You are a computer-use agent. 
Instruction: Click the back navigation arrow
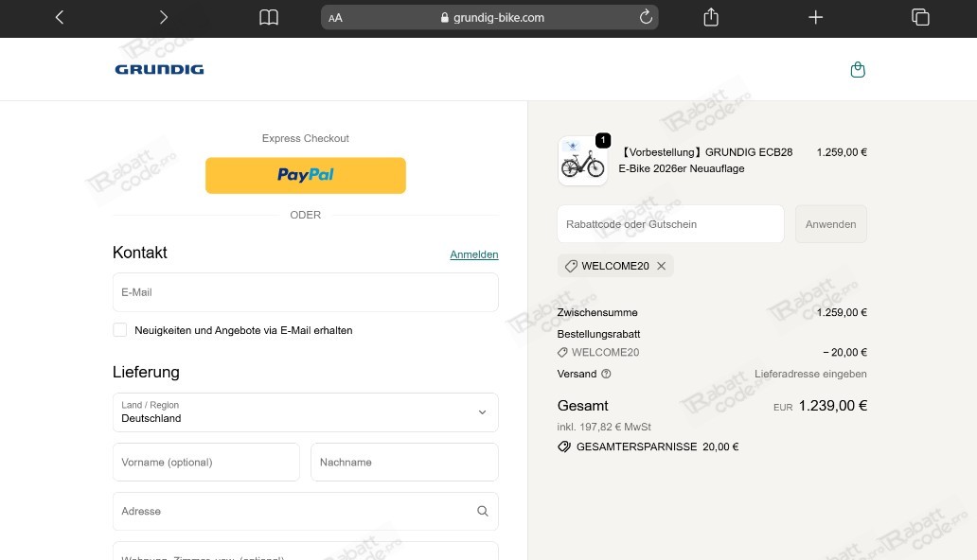(x=59, y=17)
